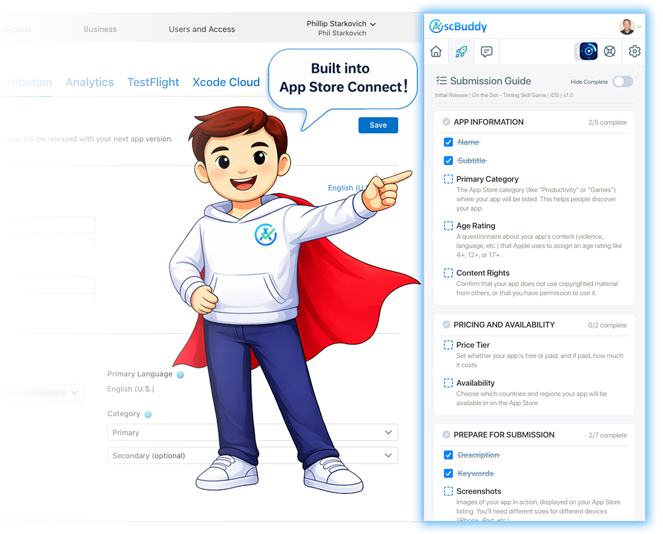The height and width of the screenshot is (534, 663).
Task: Click Prepare for Submission status circle
Action: [446, 435]
